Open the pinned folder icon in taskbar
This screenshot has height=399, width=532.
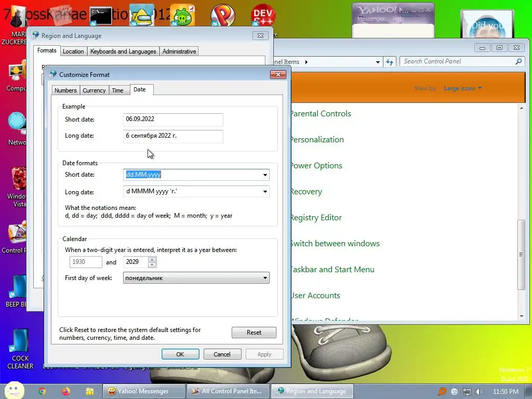89,391
